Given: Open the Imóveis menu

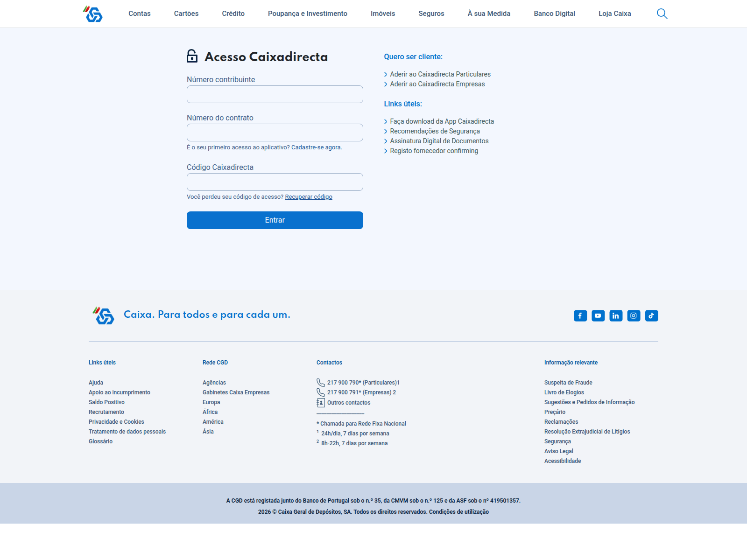Looking at the screenshot, I should [x=383, y=14].
